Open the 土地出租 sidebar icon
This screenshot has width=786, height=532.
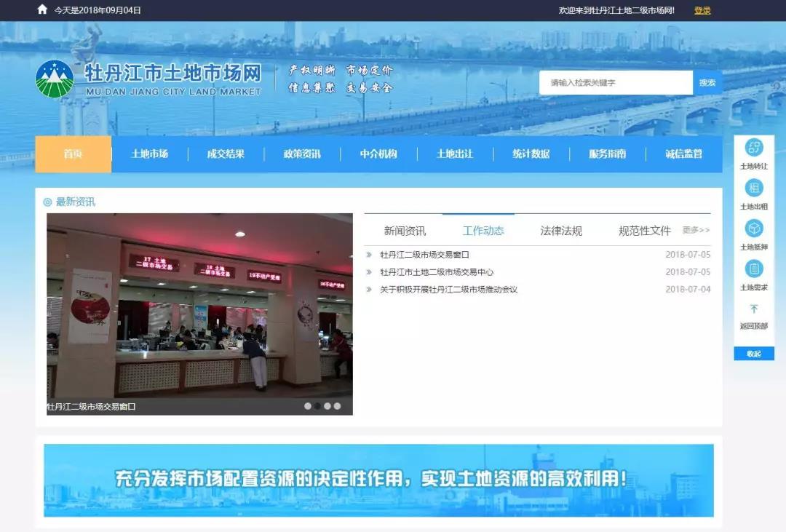click(x=754, y=188)
